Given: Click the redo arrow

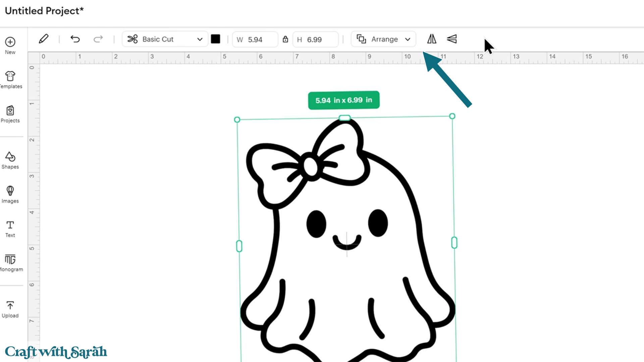Looking at the screenshot, I should coord(98,39).
